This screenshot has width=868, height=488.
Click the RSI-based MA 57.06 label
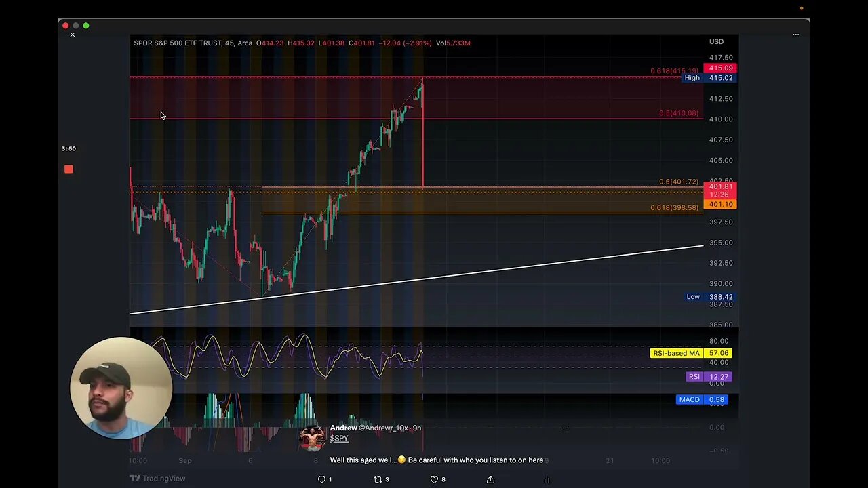[x=691, y=353]
